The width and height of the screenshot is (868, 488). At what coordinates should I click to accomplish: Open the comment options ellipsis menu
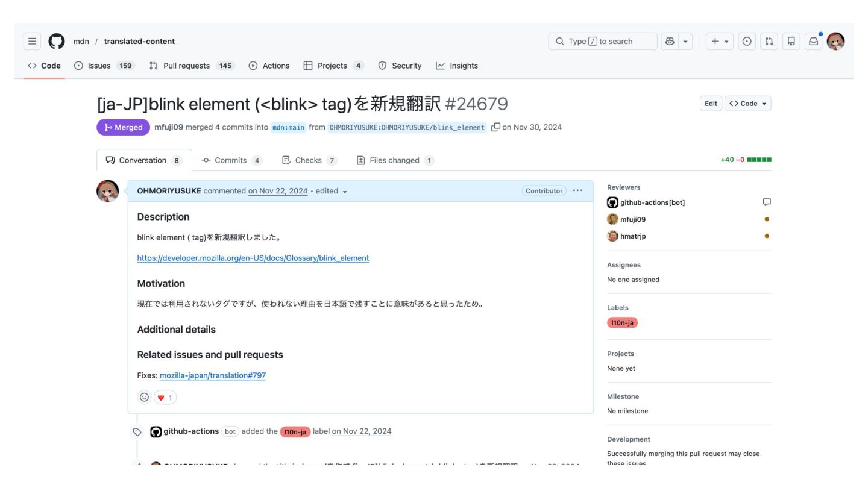pos(578,190)
